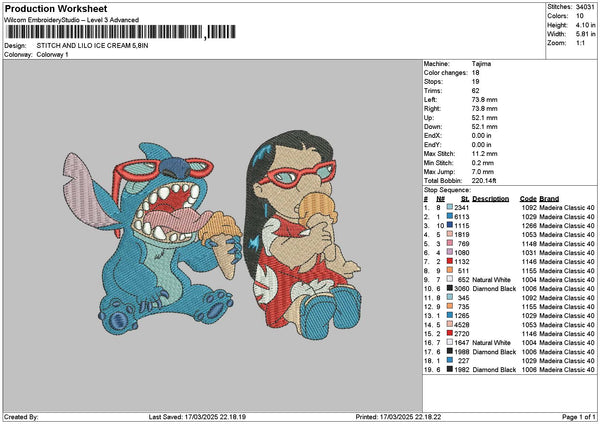Click the Stitch character embroidery preview
Screen dimensions: 600x424
153,237
